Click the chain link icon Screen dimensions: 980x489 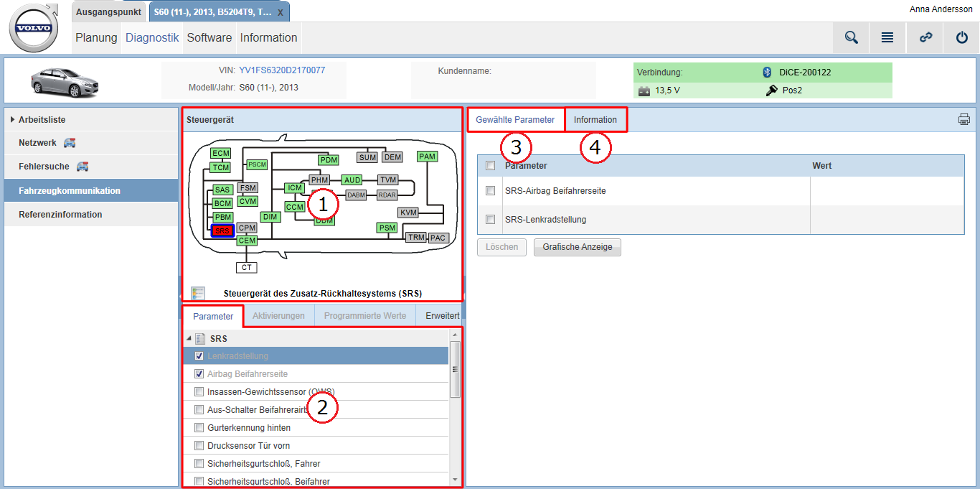click(x=925, y=38)
